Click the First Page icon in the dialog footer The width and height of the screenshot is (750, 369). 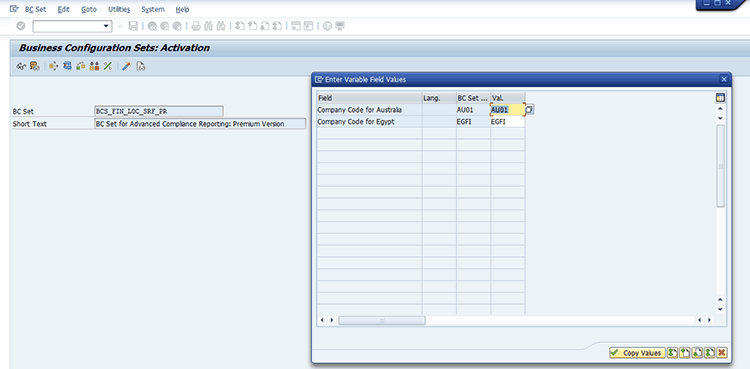point(673,353)
